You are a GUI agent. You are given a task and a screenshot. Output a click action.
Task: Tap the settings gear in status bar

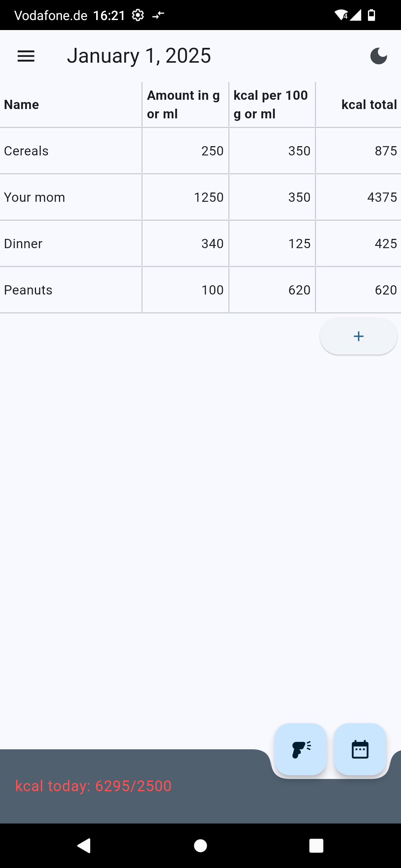point(138,15)
